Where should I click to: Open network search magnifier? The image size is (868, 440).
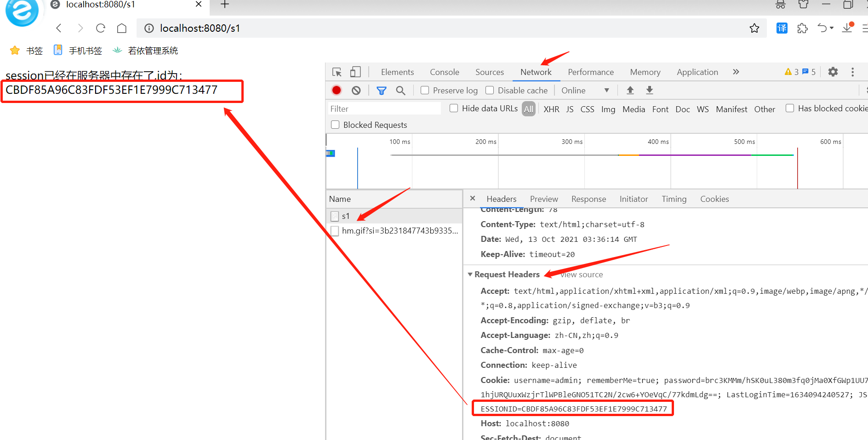click(x=401, y=91)
